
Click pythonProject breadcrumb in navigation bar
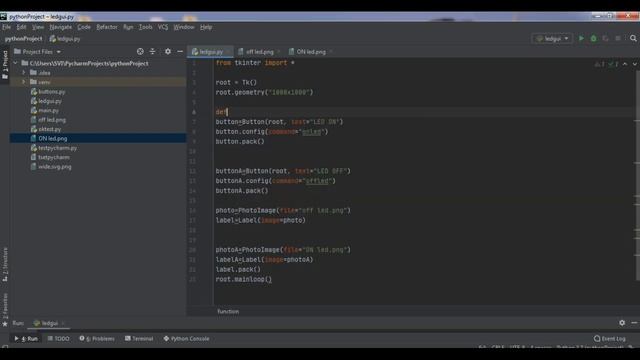(24, 39)
